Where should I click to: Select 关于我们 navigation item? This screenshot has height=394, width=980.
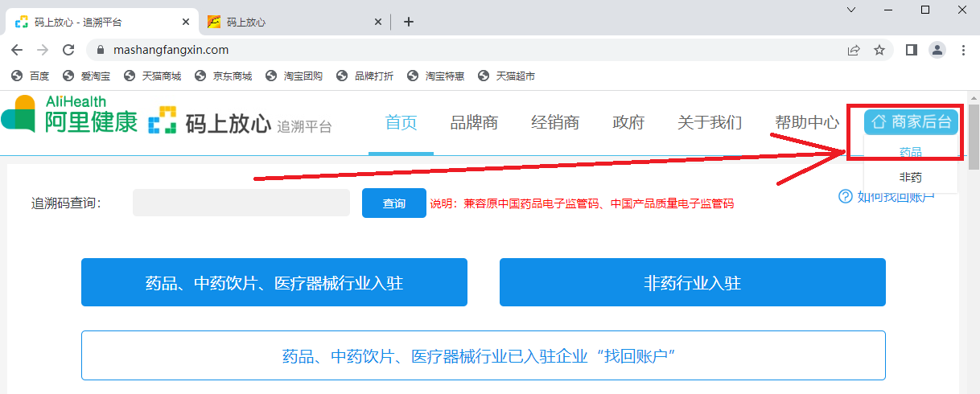[x=710, y=123]
